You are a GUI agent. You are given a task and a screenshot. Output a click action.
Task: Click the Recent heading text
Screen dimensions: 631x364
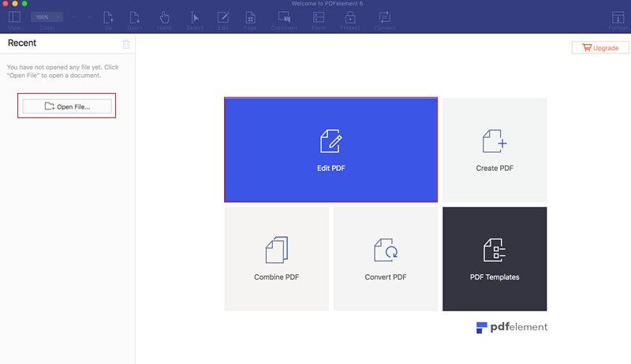(x=22, y=43)
